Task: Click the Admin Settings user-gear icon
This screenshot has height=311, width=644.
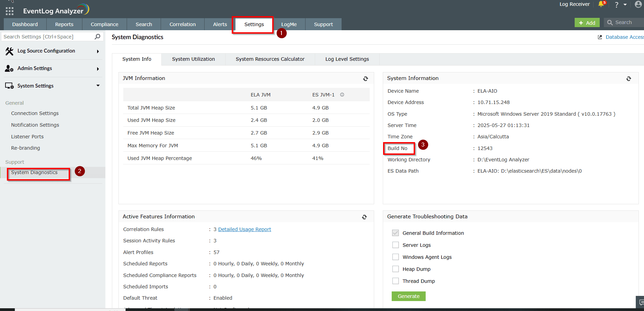Action: pos(9,68)
